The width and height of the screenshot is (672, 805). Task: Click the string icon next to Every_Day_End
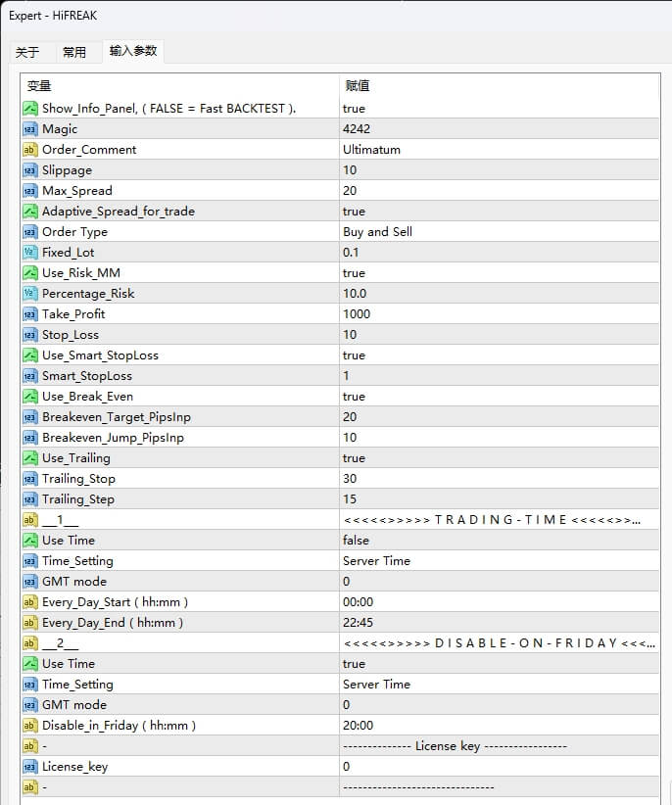pos(30,622)
